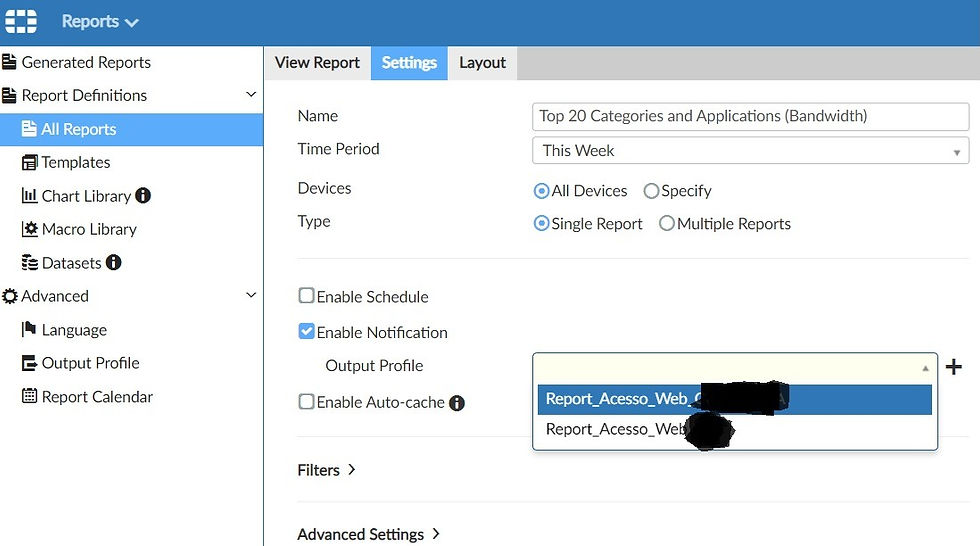Open Output Profile in sidebar

point(91,363)
